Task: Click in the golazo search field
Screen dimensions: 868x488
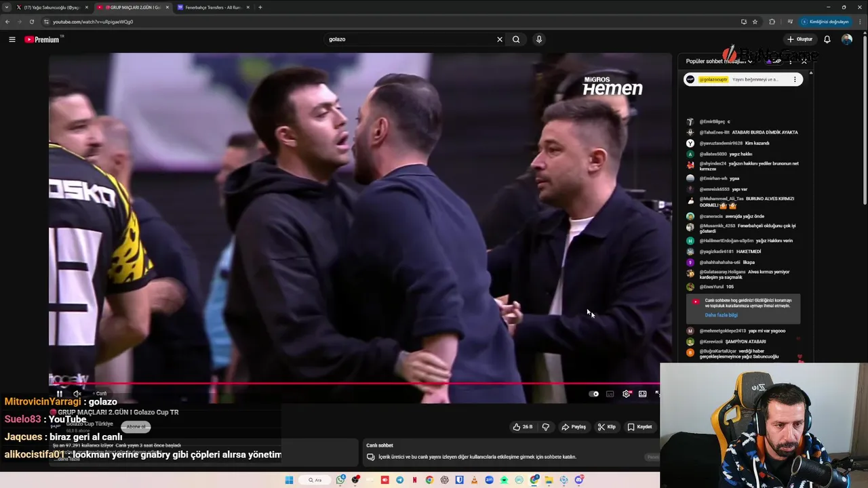Action: coord(410,39)
